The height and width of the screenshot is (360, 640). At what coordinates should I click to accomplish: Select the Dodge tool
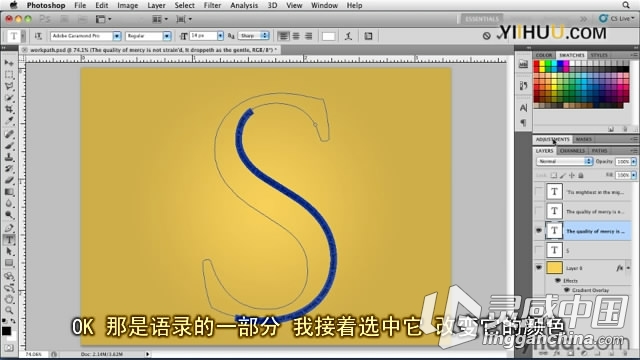tap(9, 215)
